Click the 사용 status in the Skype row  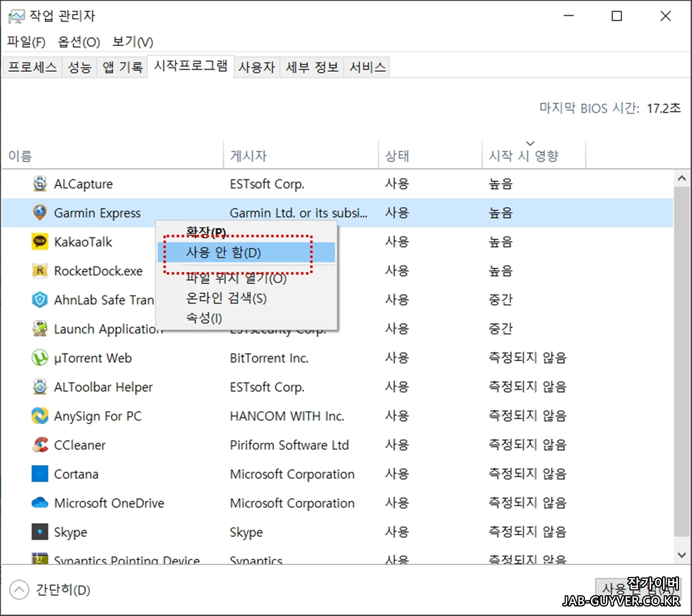pos(397,532)
